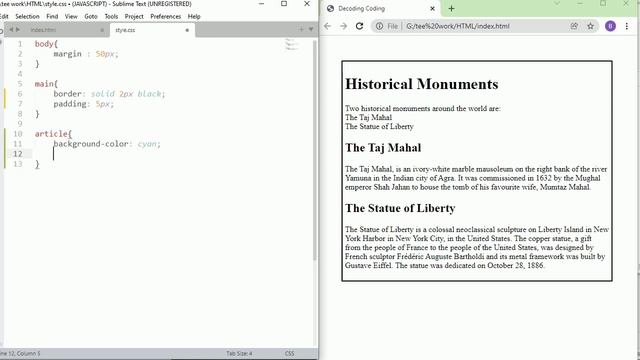Click the new tab plus in Sublime
Image resolution: width=640 pixels, height=360 pixels.
(301, 29)
